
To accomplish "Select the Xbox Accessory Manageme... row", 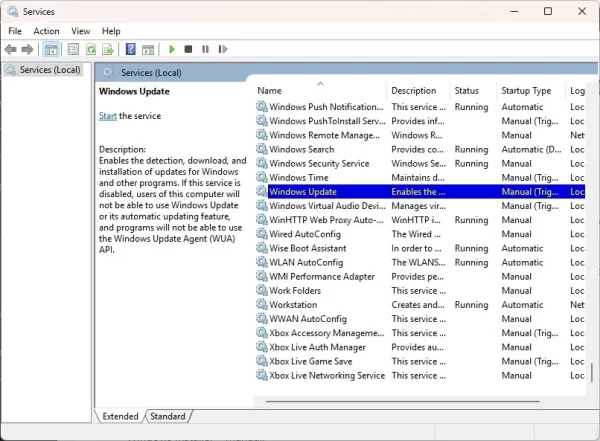I will click(x=420, y=333).
